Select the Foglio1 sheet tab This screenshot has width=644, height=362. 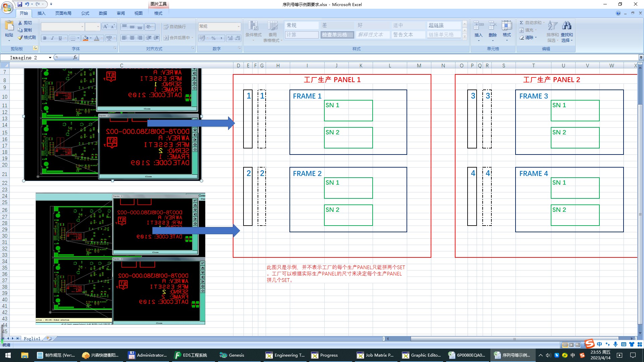coord(32,339)
